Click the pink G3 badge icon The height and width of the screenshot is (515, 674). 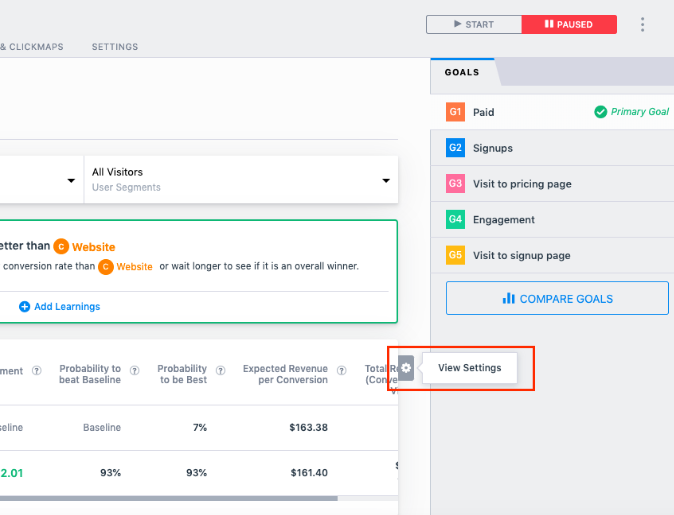455,184
